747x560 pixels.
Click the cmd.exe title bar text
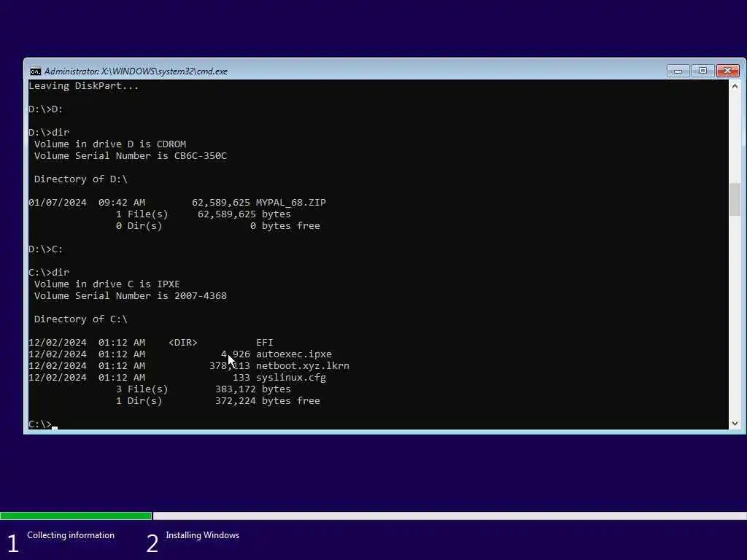point(136,71)
